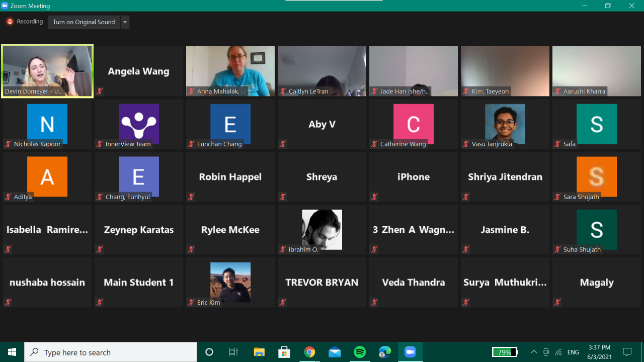Click the muted mic icon beside Safa's name

point(557,144)
